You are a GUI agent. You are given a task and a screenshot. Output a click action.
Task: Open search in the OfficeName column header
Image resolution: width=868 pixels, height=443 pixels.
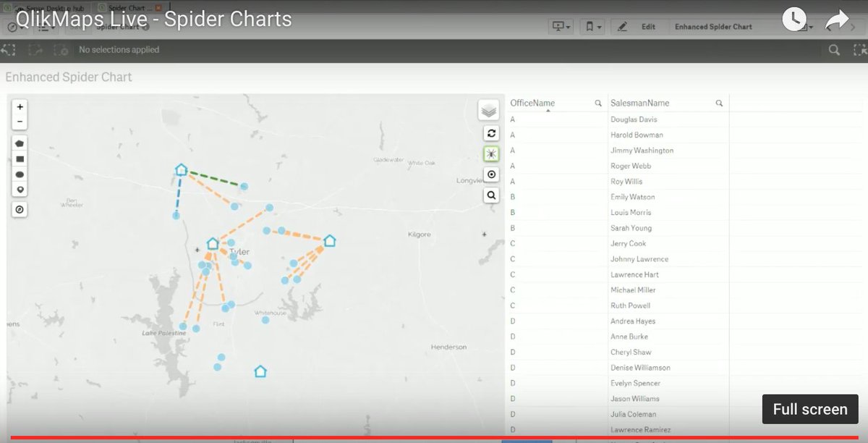point(600,103)
